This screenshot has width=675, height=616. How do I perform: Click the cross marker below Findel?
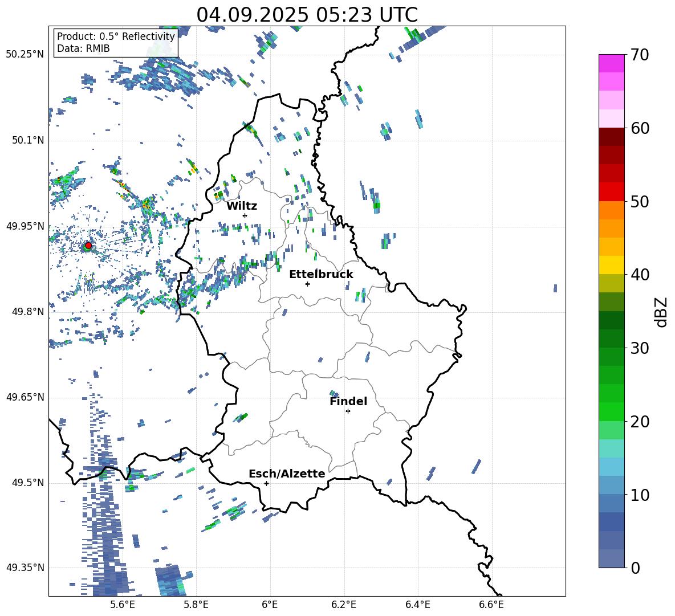[348, 411]
